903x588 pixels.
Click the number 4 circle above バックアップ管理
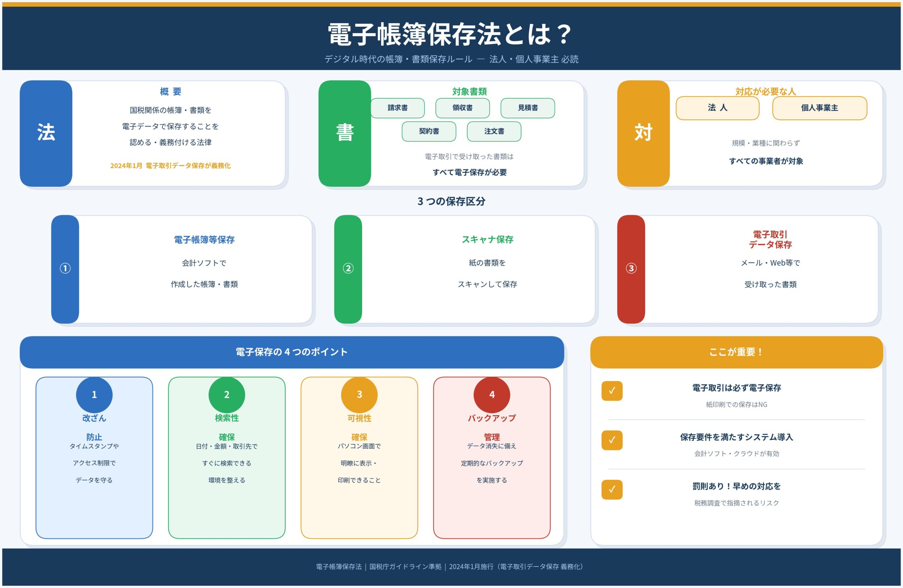[492, 395]
